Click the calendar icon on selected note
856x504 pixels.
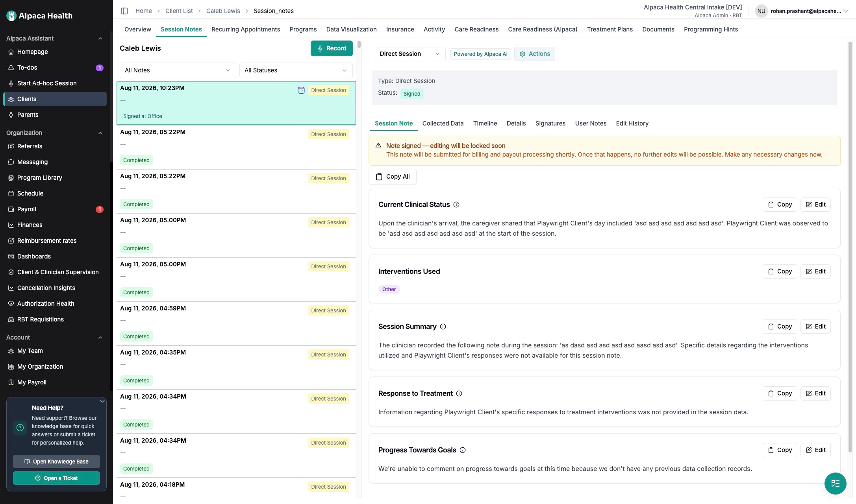coord(301,90)
